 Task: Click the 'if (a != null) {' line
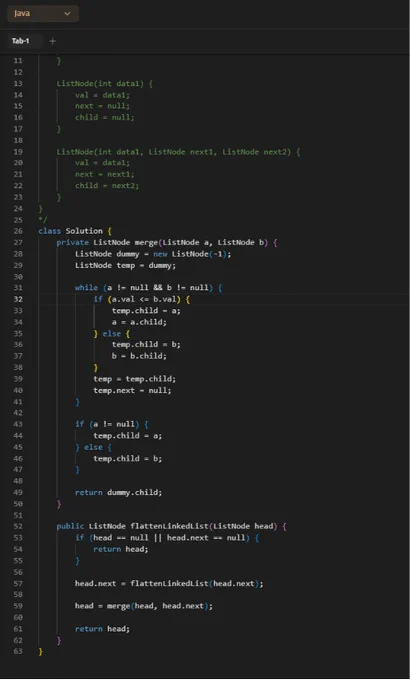(112, 424)
